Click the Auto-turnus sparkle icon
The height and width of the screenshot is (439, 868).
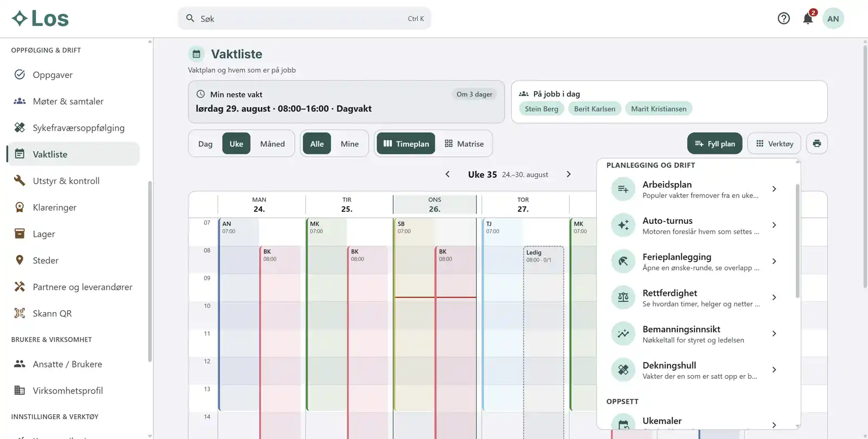coord(623,225)
